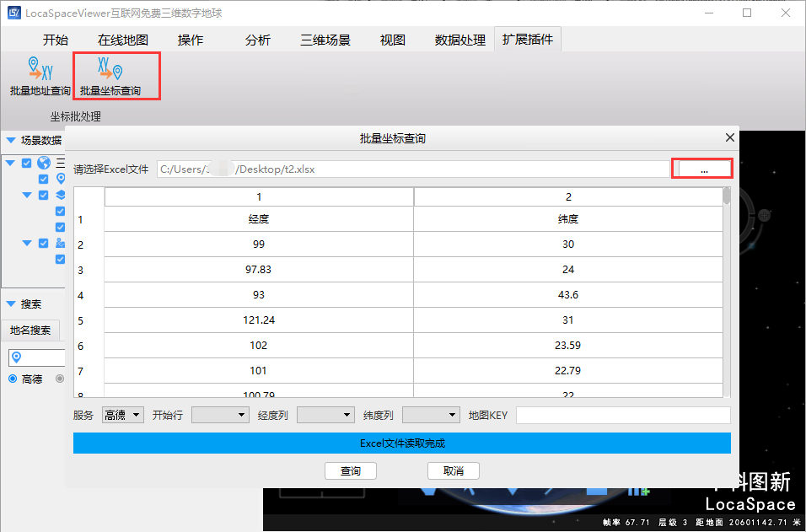Toggle second child checkbox under layers node

coord(60,227)
